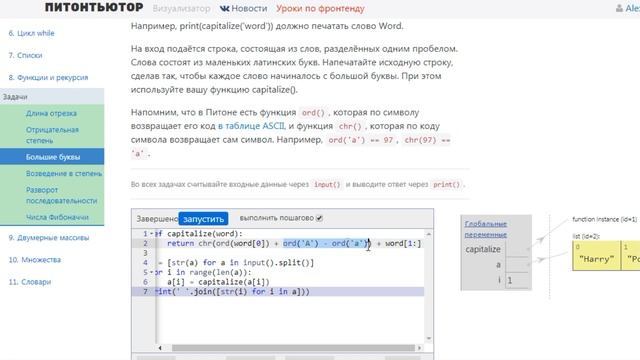This screenshot has width=640, height=360.
Task: Click the code editor scroll up arrow
Action: pos(429,234)
